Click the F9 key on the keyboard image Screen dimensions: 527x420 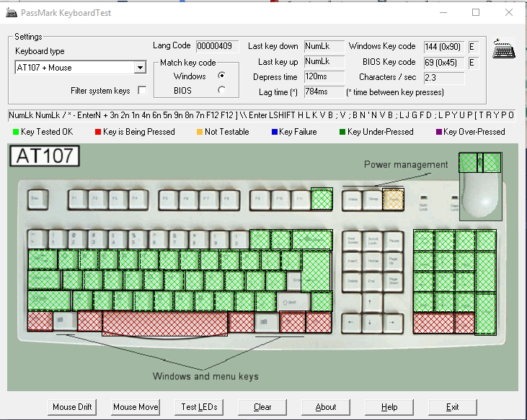coord(260,200)
